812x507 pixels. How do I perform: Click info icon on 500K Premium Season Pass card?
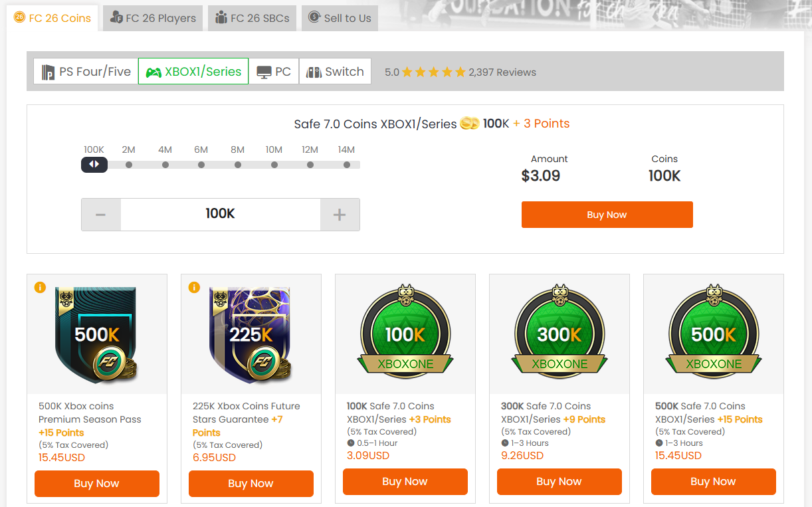[40, 287]
